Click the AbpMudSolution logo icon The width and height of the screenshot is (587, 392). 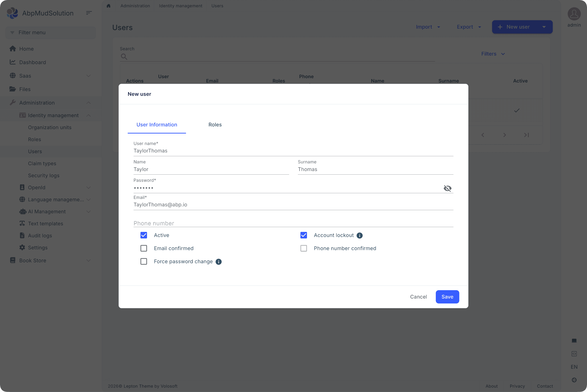[12, 13]
